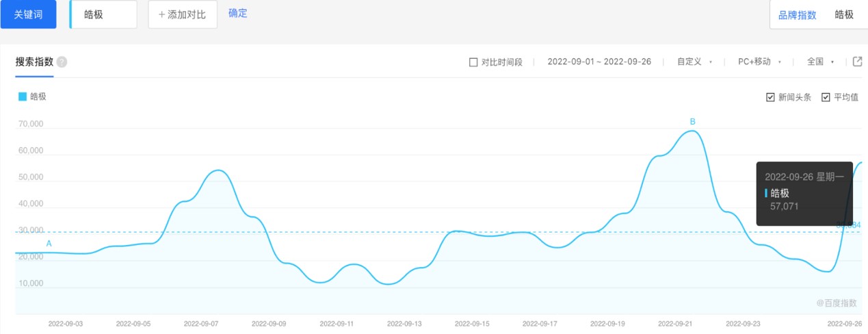Toggle the 对比时间段 checkbox
Image resolution: width=868 pixels, height=334 pixels.
click(473, 62)
